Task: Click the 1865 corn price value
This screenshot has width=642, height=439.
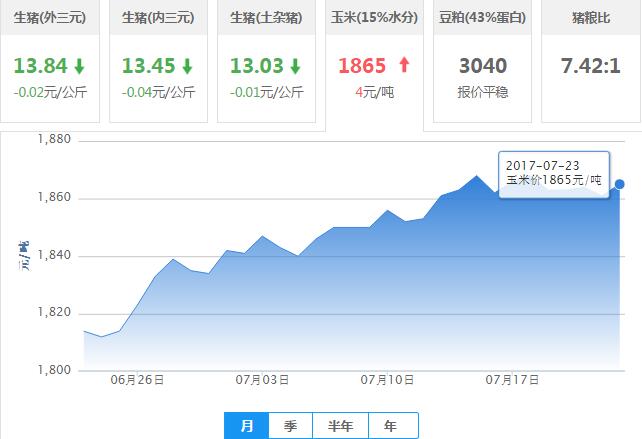Action: (362, 66)
